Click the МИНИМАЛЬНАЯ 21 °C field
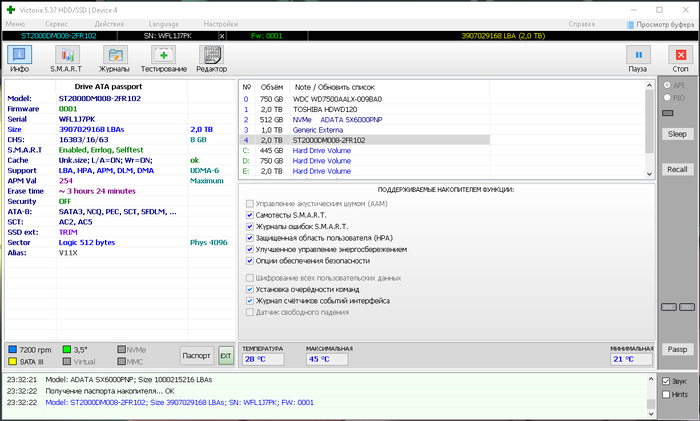This screenshot has width=700, height=421. 631,359
